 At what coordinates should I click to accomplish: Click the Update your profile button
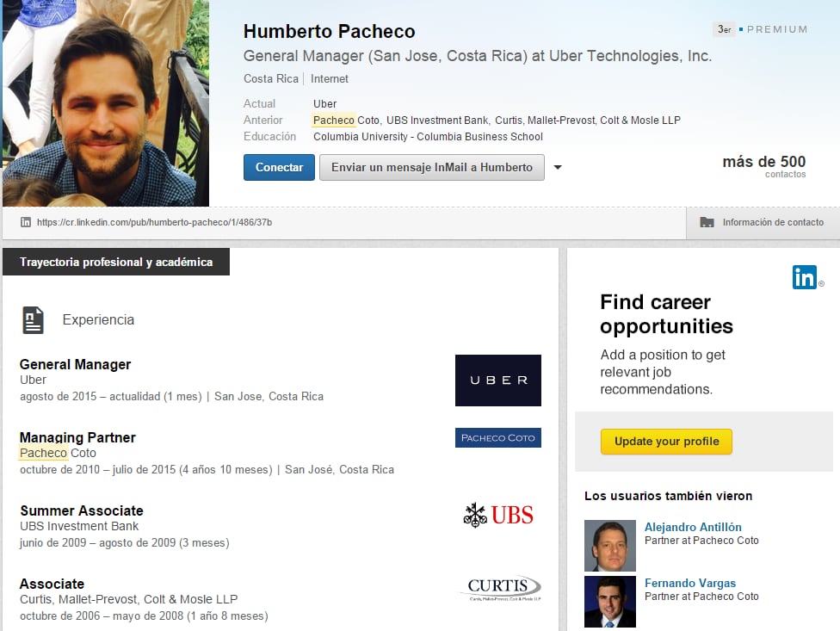click(x=666, y=442)
